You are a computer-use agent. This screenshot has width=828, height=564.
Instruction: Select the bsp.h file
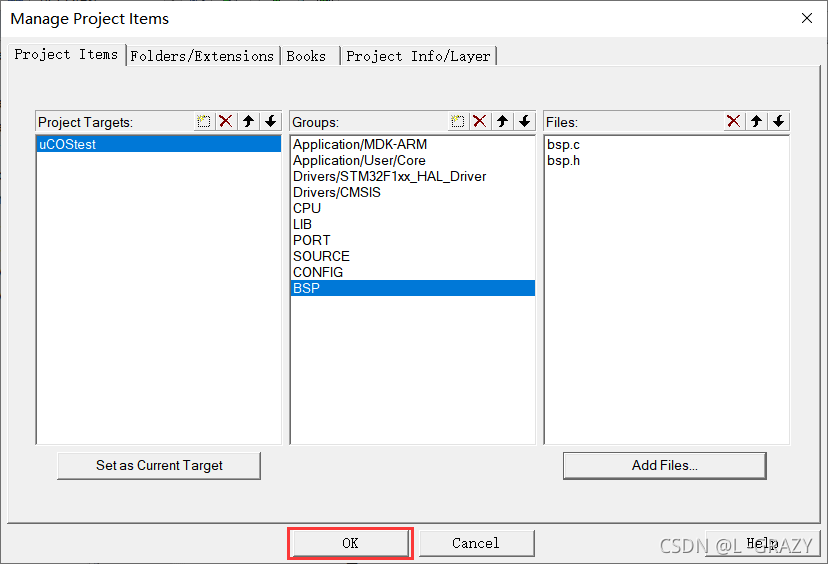[x=666, y=160]
